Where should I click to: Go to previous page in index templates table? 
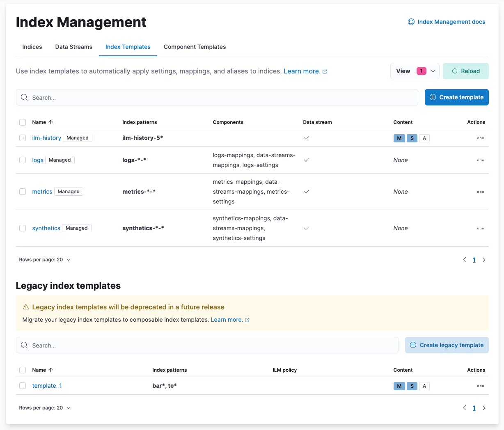(465, 260)
